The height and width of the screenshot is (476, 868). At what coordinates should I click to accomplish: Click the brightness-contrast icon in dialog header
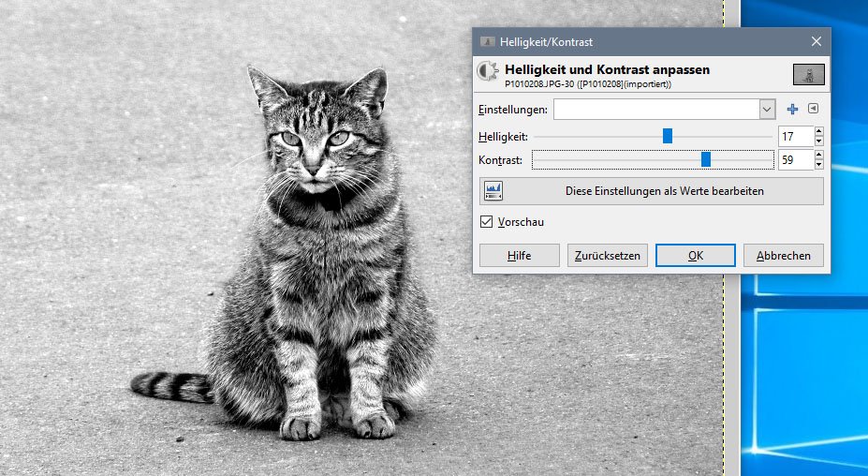[x=488, y=72]
